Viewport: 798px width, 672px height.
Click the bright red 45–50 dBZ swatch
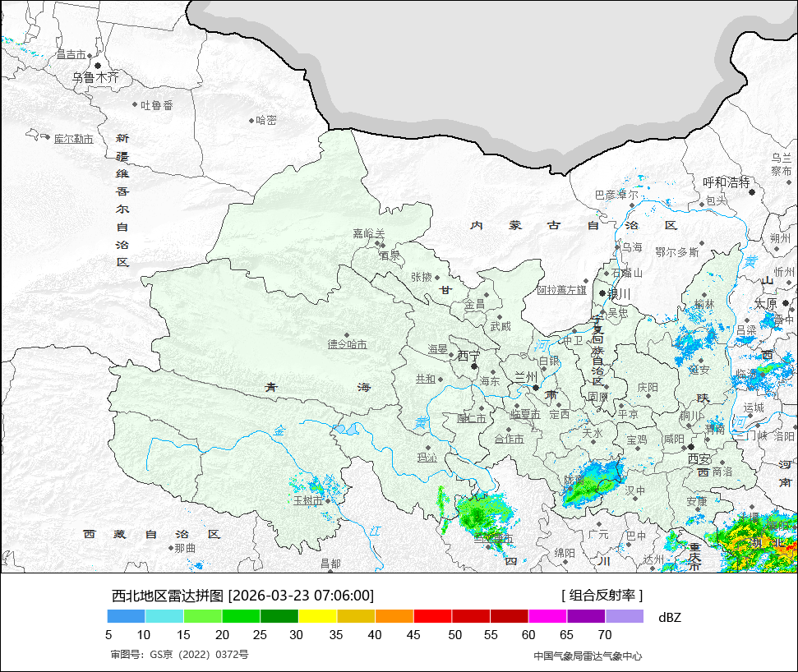[x=432, y=616]
